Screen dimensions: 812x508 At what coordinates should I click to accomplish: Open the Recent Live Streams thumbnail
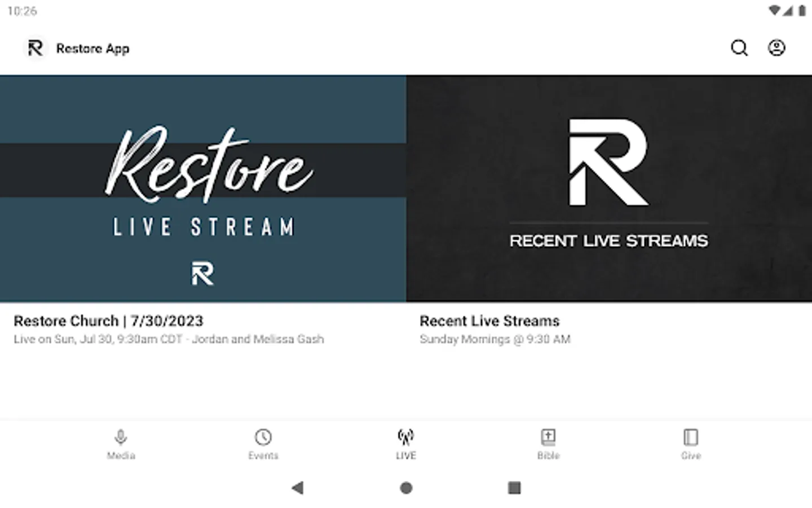click(609, 189)
